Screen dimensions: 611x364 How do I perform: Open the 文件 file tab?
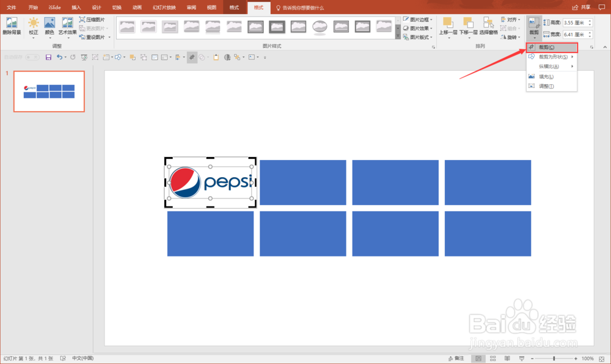[11, 7]
